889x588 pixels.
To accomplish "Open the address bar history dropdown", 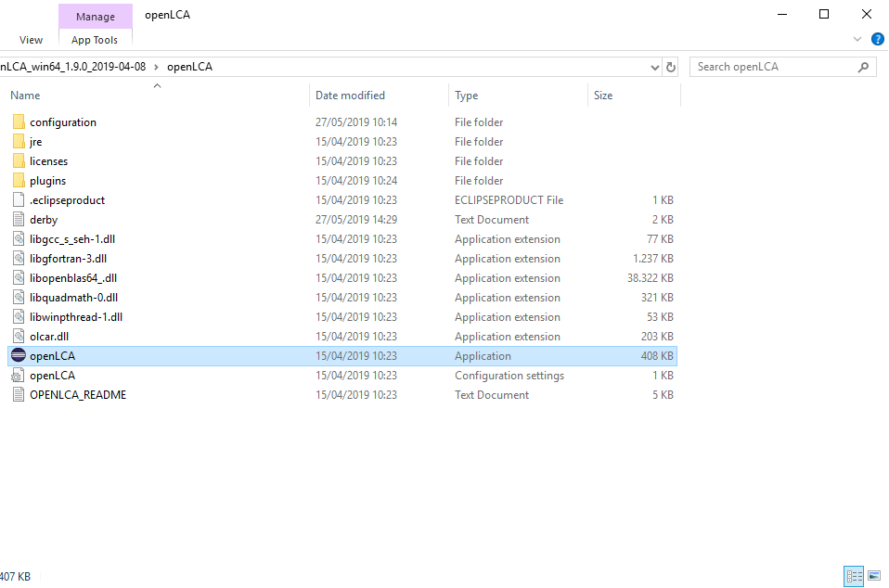I will click(x=655, y=68).
